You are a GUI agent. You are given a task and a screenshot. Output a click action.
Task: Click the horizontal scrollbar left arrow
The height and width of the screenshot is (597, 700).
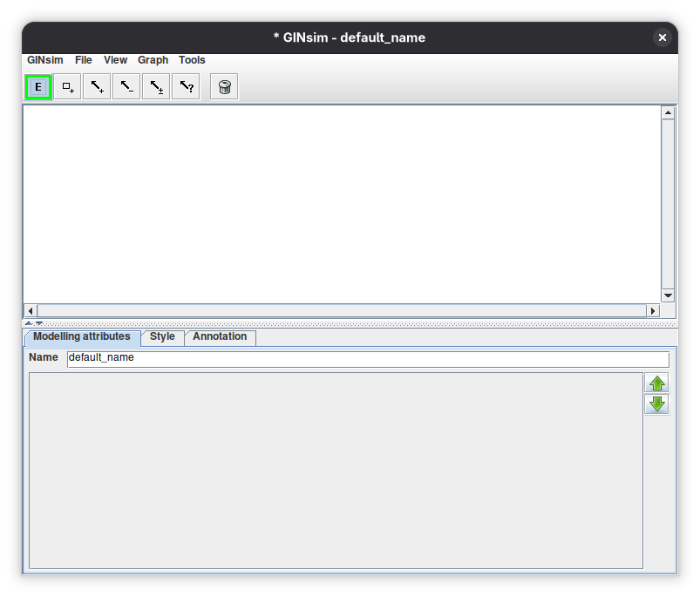click(31, 310)
